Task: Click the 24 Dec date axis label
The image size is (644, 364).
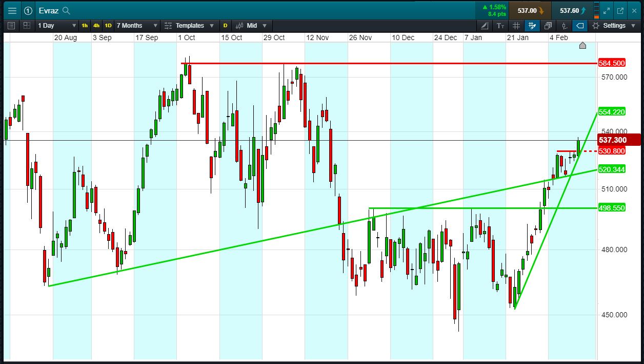Action: (445, 37)
